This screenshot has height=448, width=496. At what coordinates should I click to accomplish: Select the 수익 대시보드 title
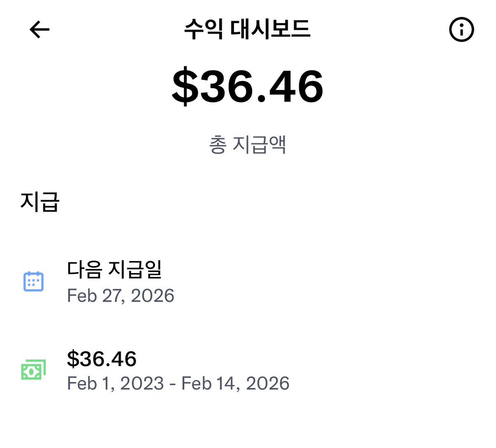[x=247, y=29]
